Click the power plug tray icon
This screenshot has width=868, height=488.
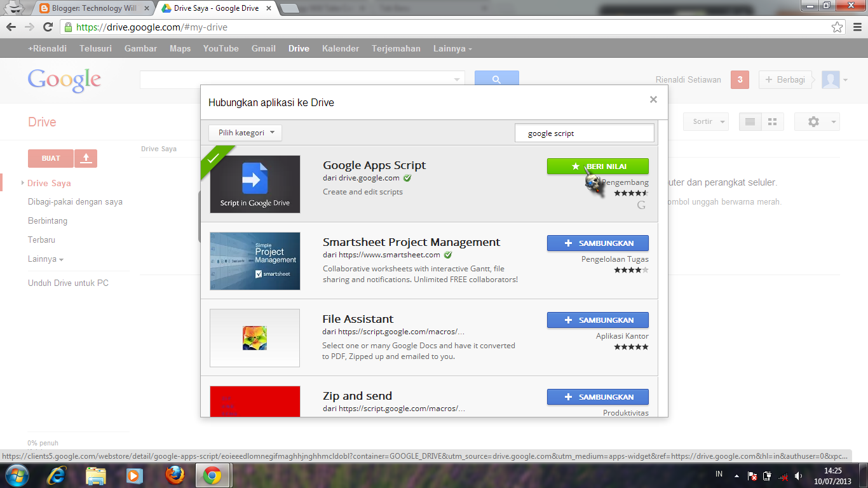coord(768,476)
